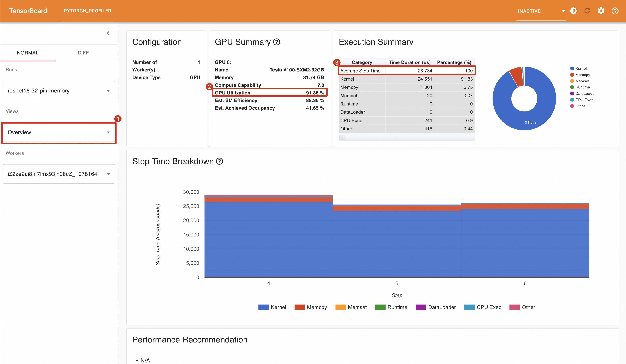Toggle CPU Exec in the pie chart legend

(581, 100)
